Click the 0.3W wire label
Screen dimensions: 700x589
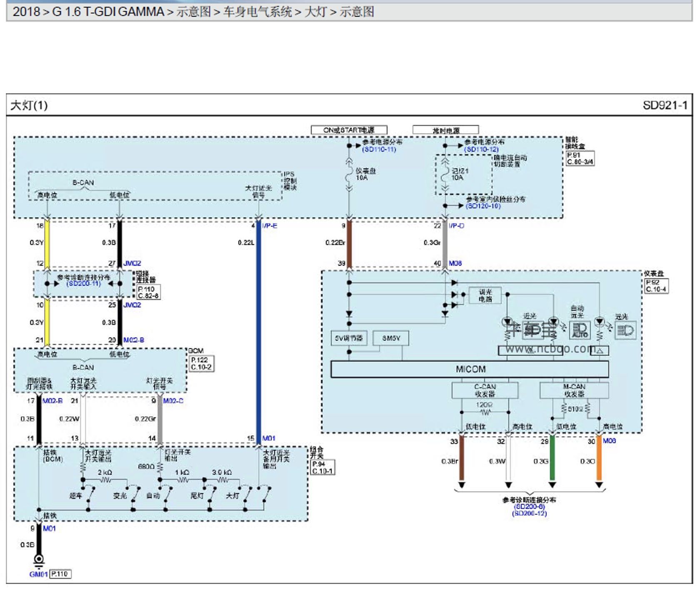(x=497, y=461)
